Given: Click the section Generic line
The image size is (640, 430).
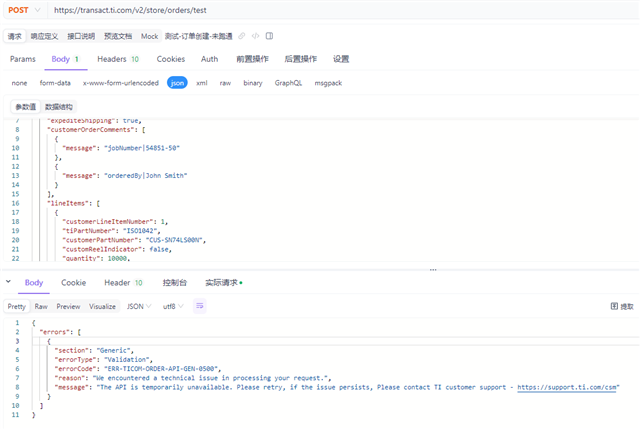Looking at the screenshot, I should (x=94, y=350).
